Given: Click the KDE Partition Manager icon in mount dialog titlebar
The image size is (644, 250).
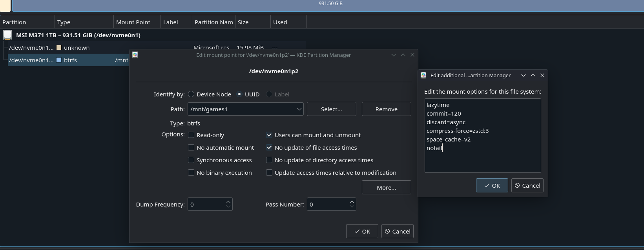Looking at the screenshot, I should [135, 55].
